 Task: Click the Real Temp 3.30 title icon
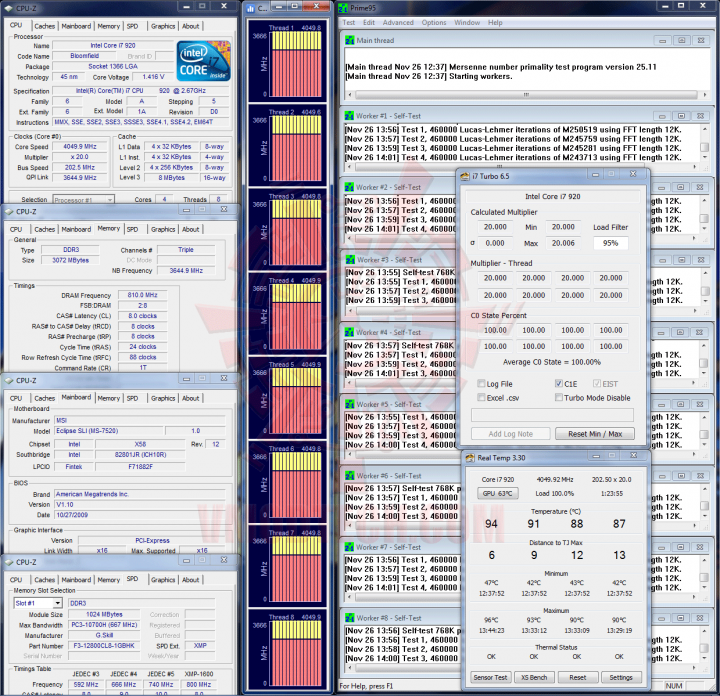point(470,458)
